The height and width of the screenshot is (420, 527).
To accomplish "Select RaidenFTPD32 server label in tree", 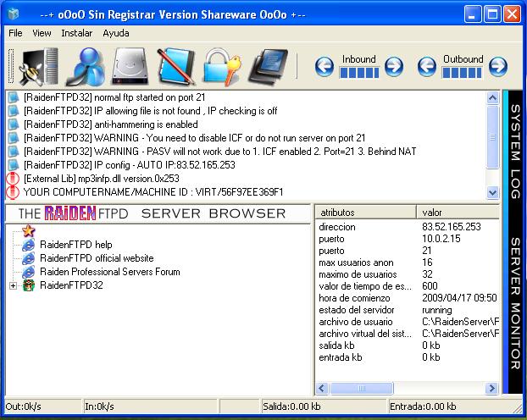I will coord(71,285).
